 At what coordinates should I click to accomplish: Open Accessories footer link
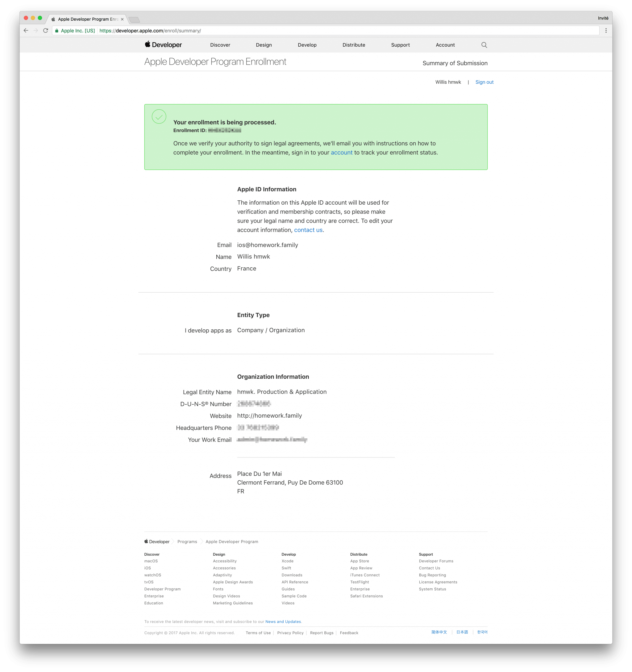(x=224, y=568)
